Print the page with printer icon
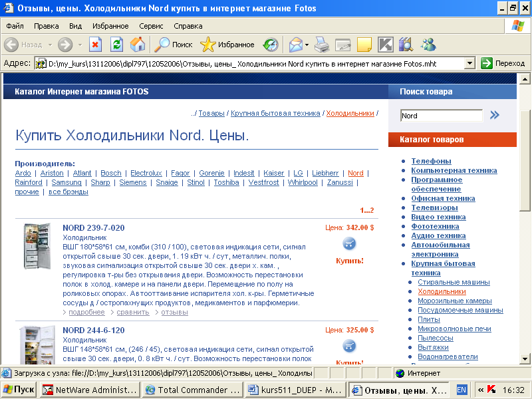This screenshot has width=532, height=399. 322,45
